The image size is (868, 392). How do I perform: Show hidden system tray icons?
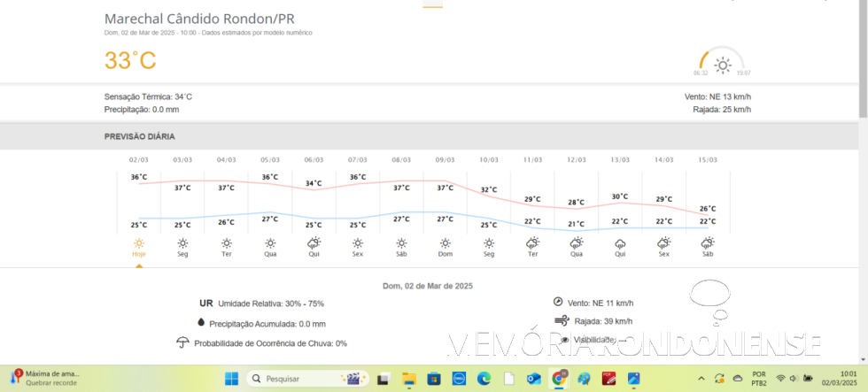tap(701, 379)
